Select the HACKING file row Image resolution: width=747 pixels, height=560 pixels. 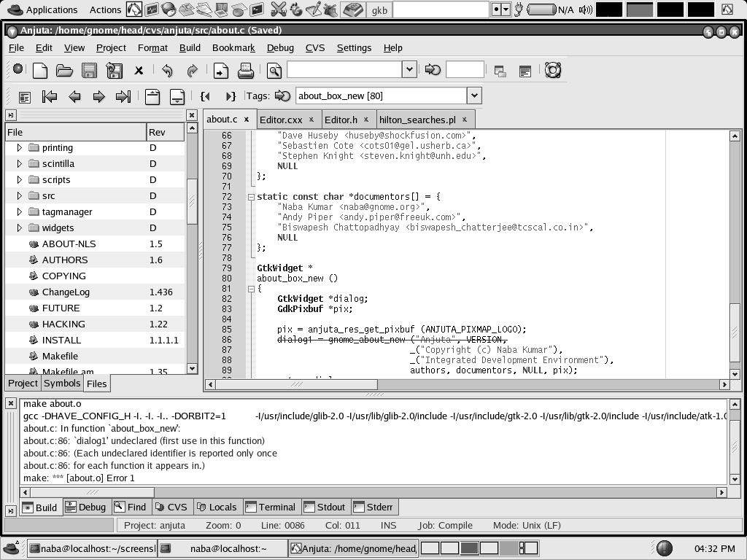click(95, 324)
